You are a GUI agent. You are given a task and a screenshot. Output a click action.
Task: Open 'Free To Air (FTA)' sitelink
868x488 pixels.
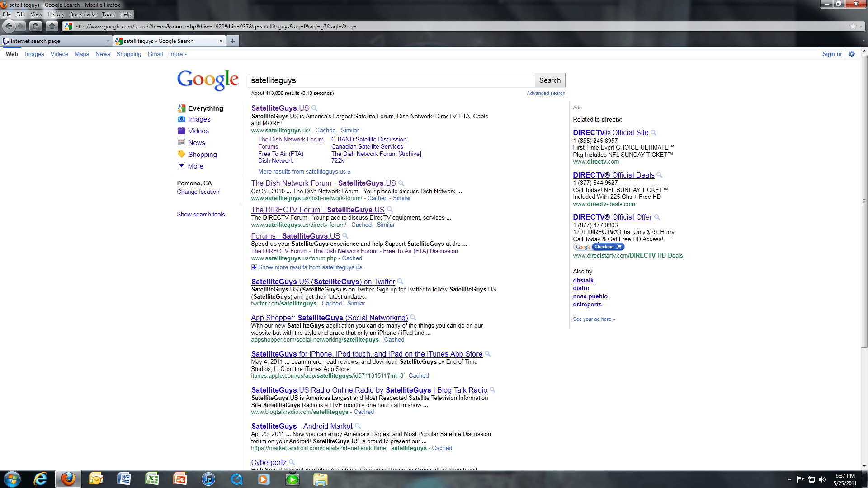coord(281,154)
